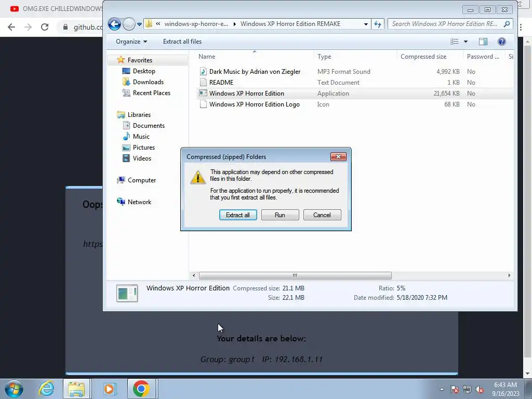Click Run in the Compressed Folders dialog

tap(280, 215)
